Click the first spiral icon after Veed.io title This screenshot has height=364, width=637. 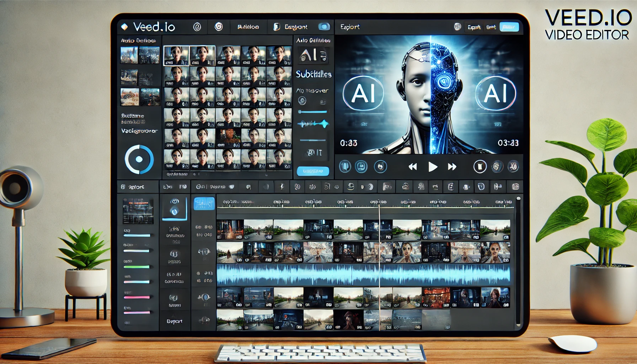tap(197, 27)
